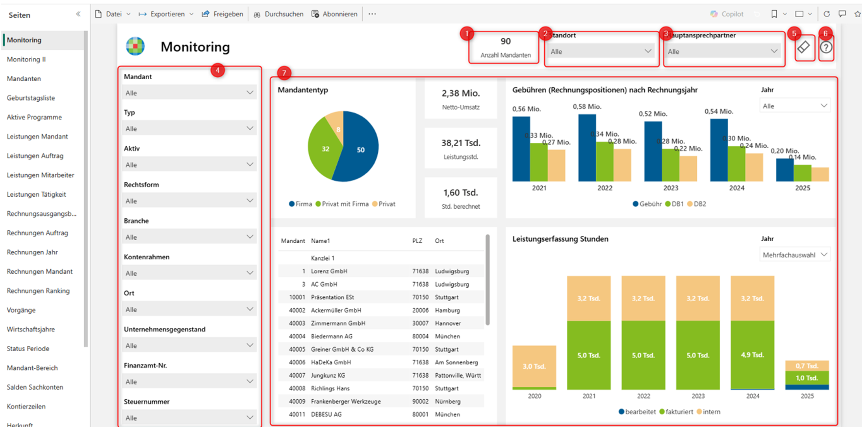Switch to the Mandanten page
868x438 pixels.
point(24,78)
